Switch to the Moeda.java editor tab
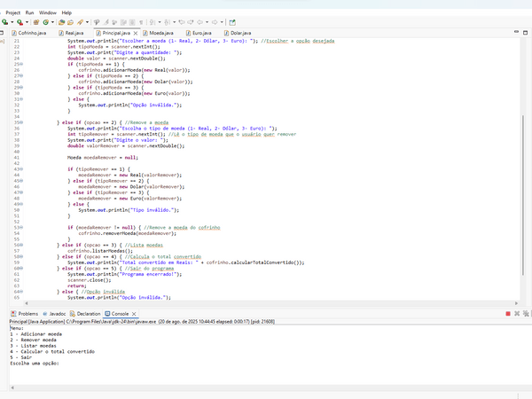The width and height of the screenshot is (532, 399). click(x=161, y=33)
